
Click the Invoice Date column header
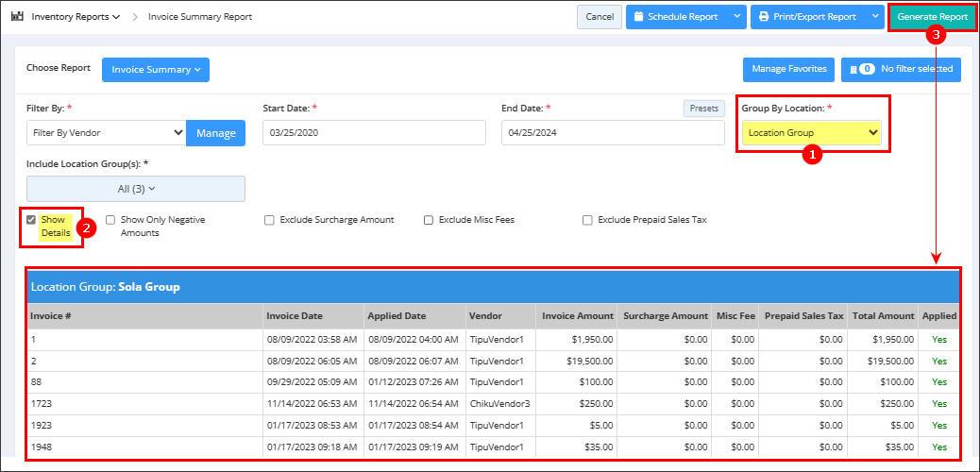click(x=313, y=316)
